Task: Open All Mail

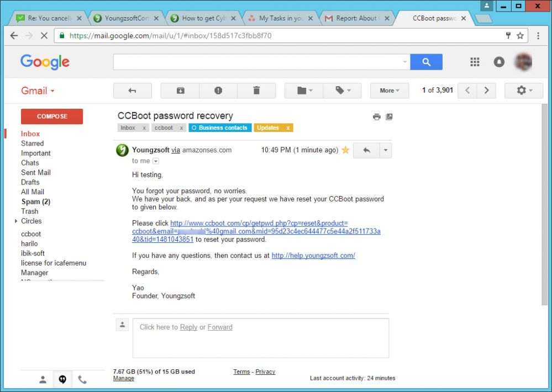Action: (x=33, y=192)
